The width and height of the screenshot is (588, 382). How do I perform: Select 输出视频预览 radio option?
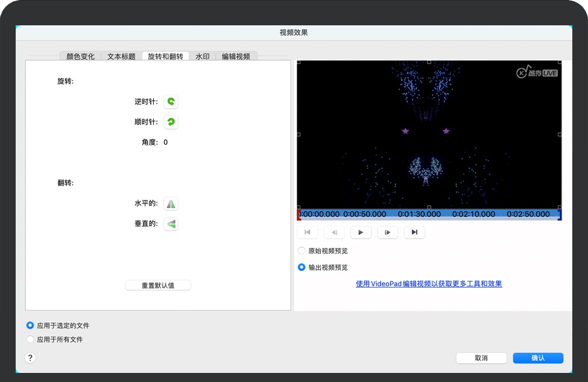click(x=302, y=268)
